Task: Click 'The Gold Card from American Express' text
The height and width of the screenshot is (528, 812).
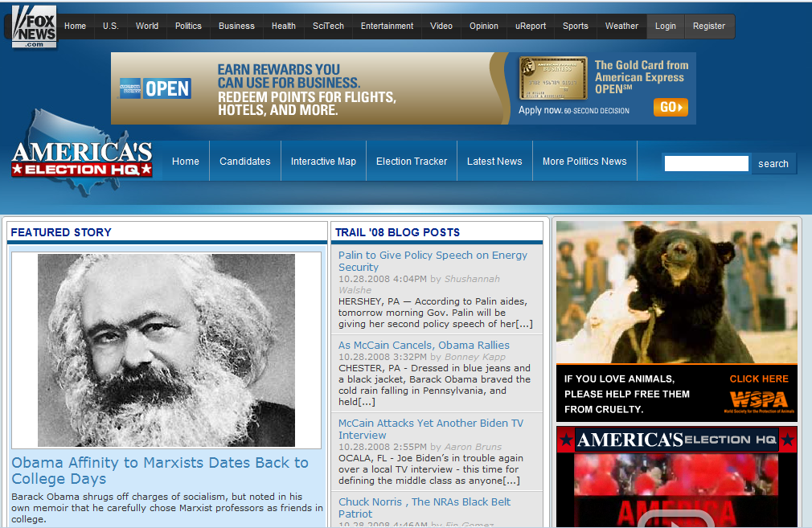Action: pos(642,77)
